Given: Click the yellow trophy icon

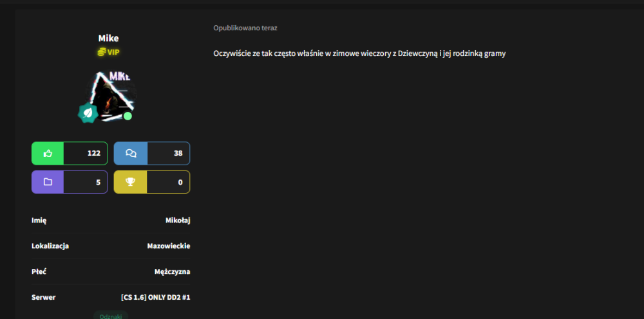Looking at the screenshot, I should click(131, 182).
